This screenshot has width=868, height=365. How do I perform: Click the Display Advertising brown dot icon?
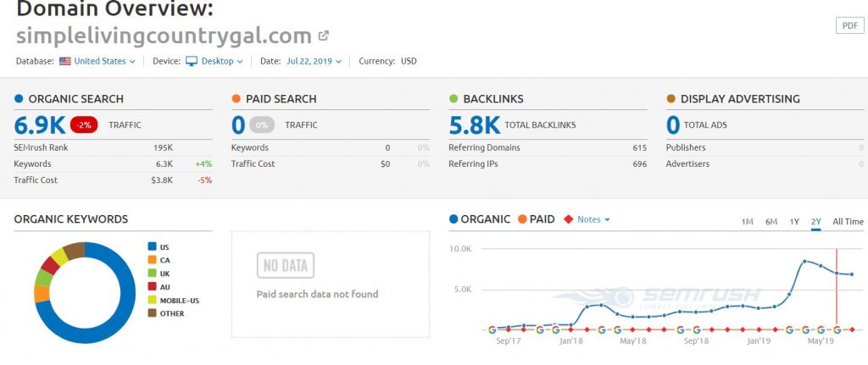(671, 99)
